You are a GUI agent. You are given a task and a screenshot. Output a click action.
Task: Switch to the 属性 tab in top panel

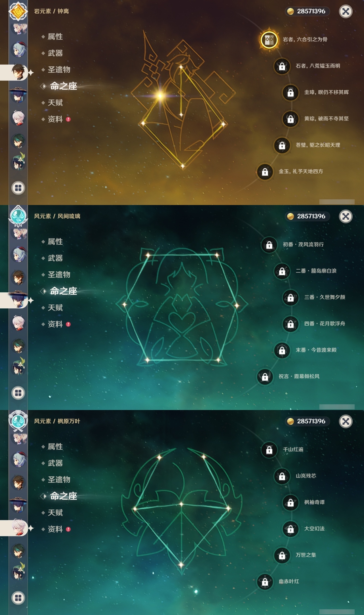point(55,36)
